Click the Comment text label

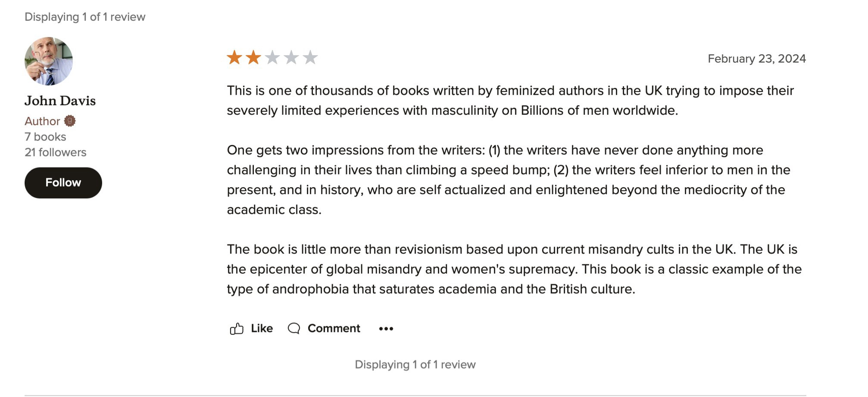(334, 328)
